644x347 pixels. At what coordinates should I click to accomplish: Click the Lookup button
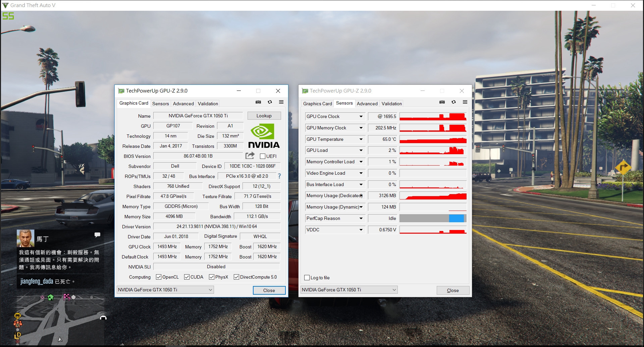coord(264,116)
